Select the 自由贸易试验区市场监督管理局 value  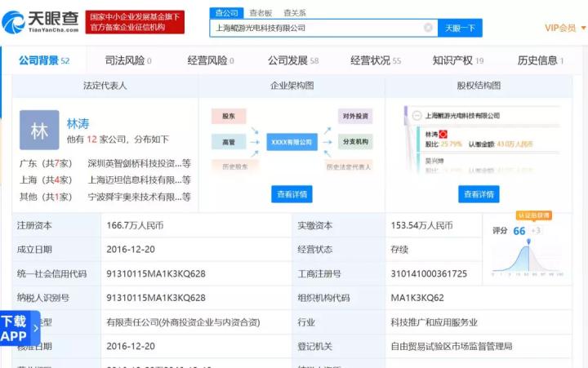pos(452,346)
